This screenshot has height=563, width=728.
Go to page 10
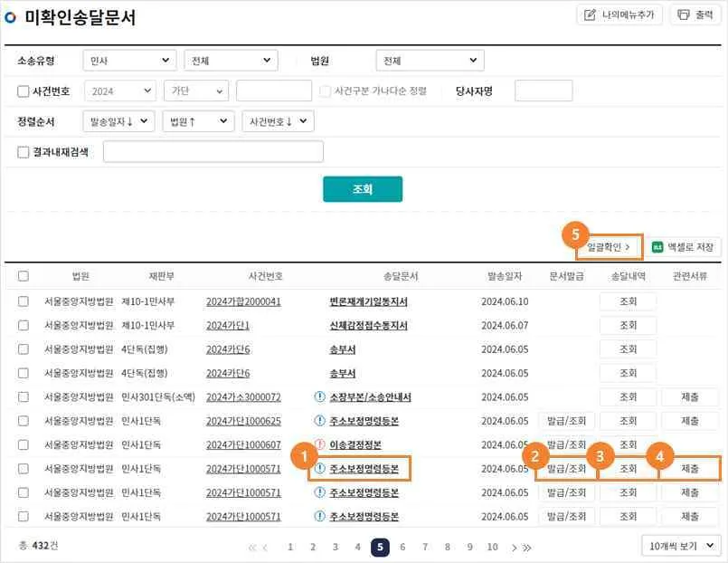click(492, 548)
